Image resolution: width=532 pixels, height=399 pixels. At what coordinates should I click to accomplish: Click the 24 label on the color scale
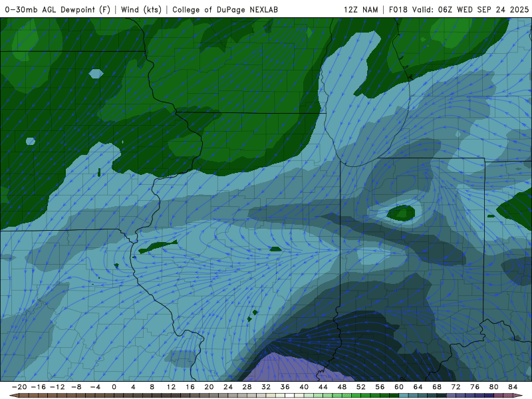(228, 387)
